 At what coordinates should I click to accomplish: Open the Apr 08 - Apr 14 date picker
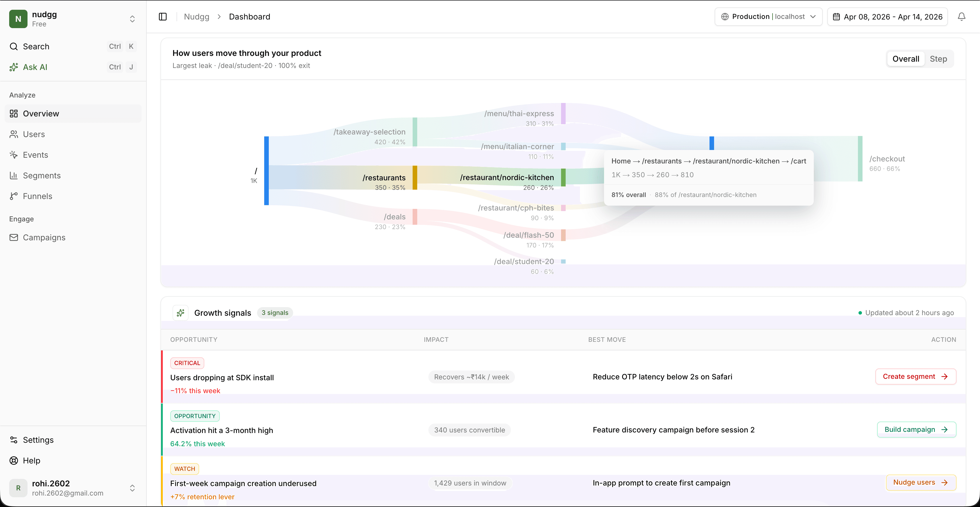point(887,17)
